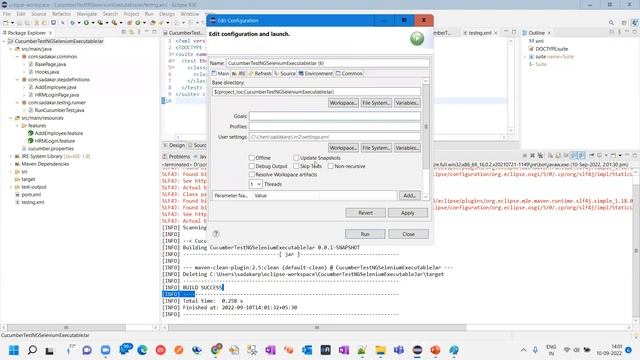Click the Close button in Edit Configuration
This screenshot has height=360, width=640.
coord(408,234)
